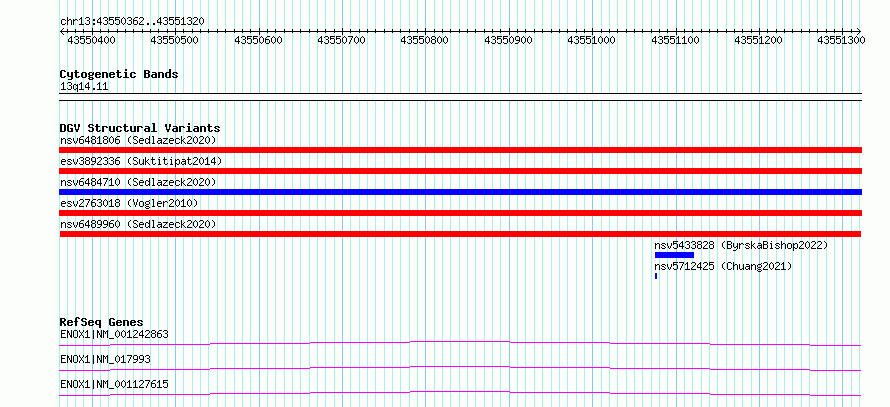This screenshot has height=407, width=890.
Task: Open variant nsv5712425 (Chuang2021) label
Action: click(723, 266)
